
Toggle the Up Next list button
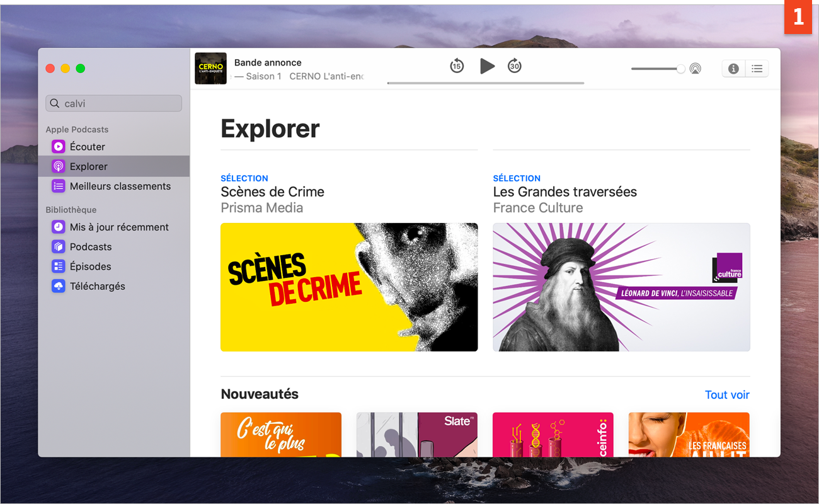tap(757, 69)
